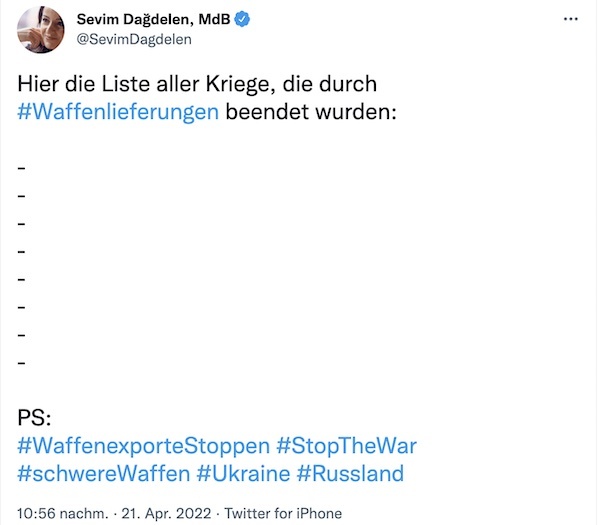This screenshot has height=525, width=600.
Task: Click the #StopTheWar hashtag
Action: [346, 444]
